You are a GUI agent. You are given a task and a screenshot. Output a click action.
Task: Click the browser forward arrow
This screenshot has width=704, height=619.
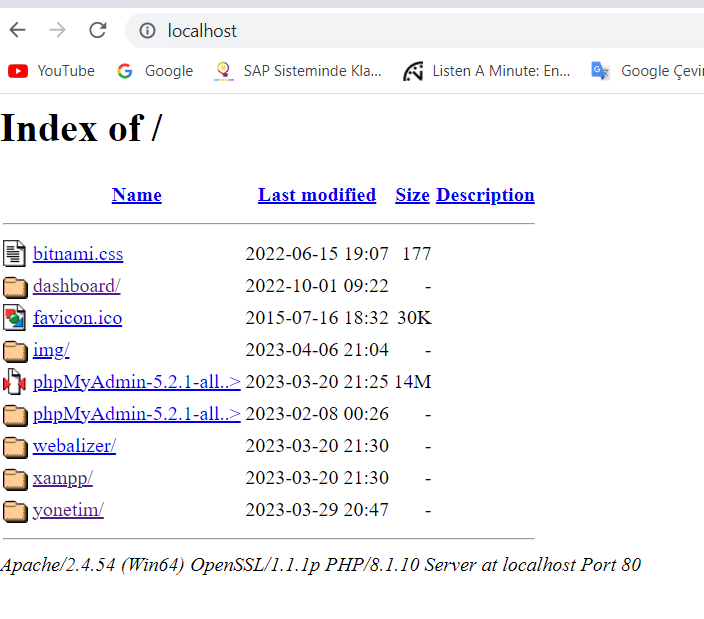click(57, 31)
